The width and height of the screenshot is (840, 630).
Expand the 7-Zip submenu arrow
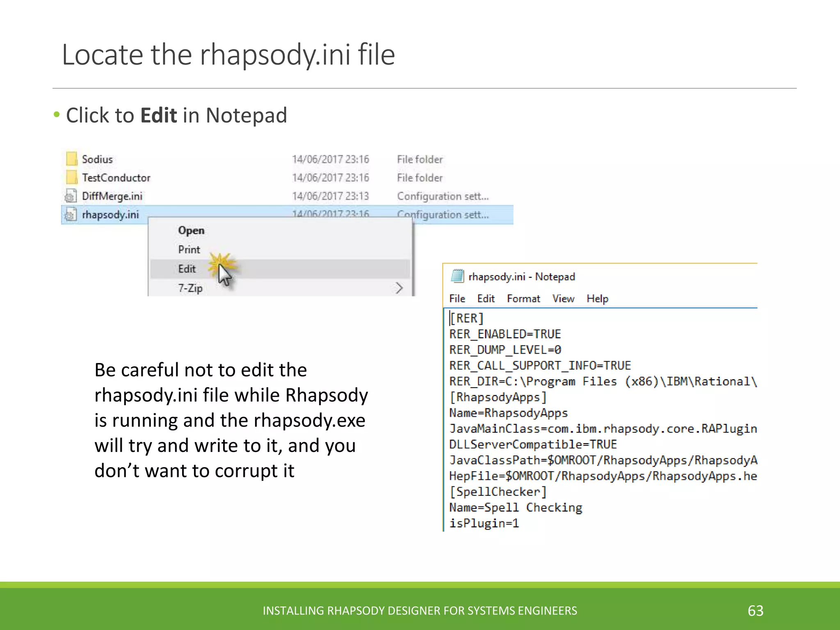tap(399, 288)
